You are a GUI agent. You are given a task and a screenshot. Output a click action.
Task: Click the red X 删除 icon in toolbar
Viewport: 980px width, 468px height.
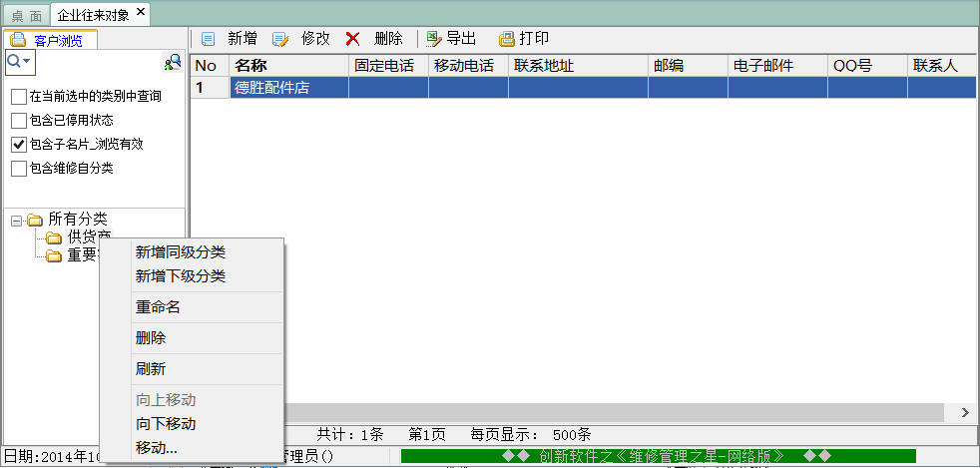353,39
